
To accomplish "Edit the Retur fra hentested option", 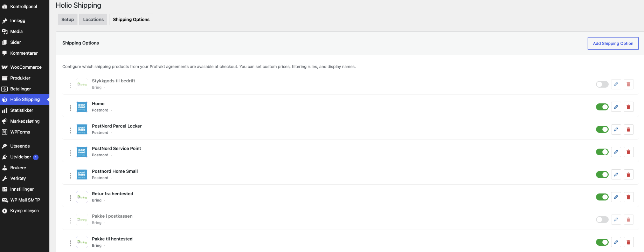I will coord(616,197).
